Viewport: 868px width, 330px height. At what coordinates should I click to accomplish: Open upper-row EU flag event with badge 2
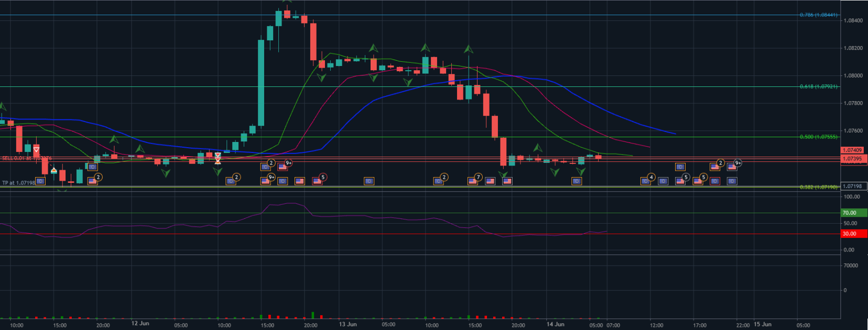[266, 167]
